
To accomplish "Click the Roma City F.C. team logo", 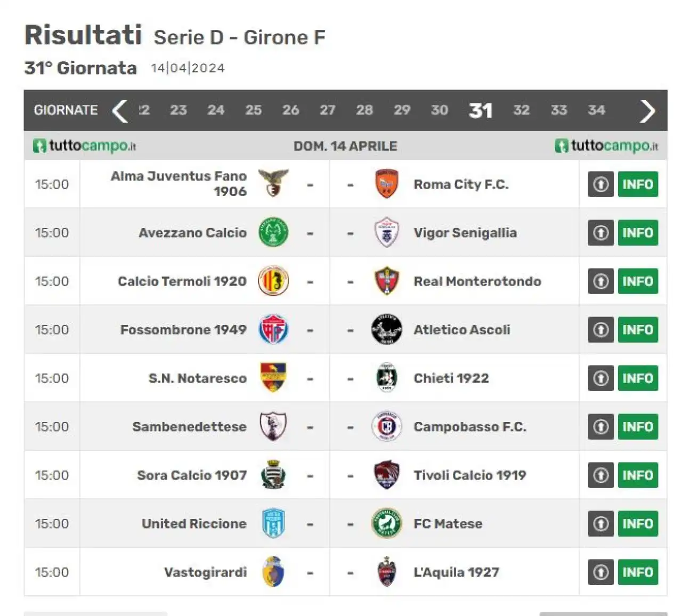I will 386,184.
